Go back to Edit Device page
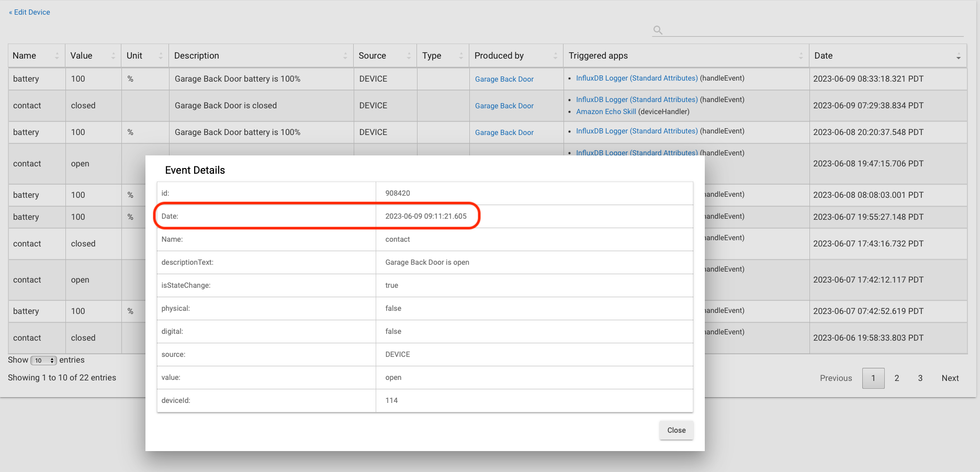 [x=30, y=12]
